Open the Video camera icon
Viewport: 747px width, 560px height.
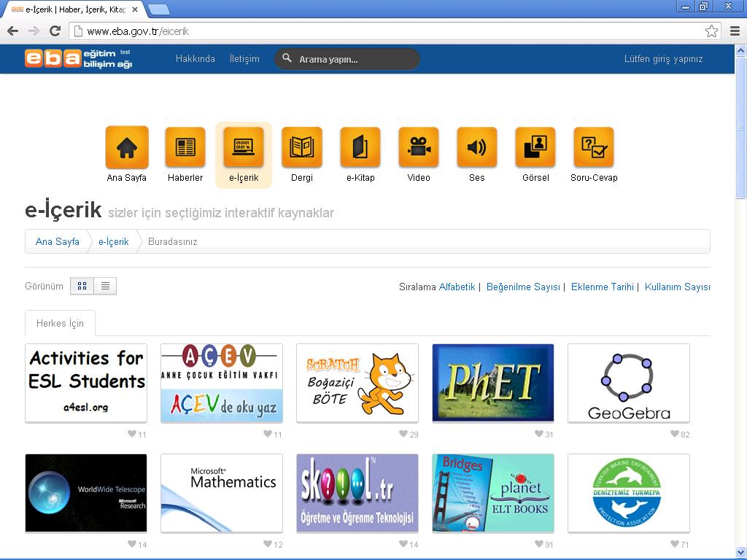point(419,147)
